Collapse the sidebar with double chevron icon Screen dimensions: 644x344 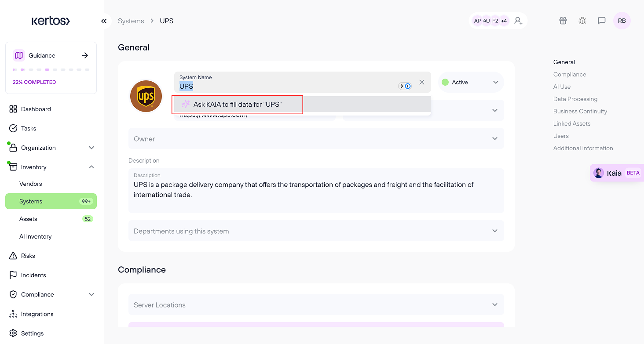(104, 21)
